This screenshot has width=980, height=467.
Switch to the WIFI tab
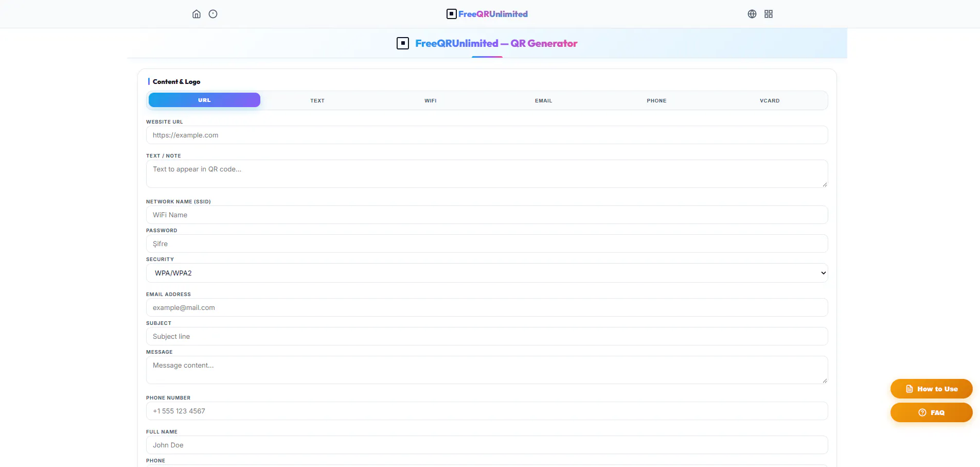click(x=431, y=100)
